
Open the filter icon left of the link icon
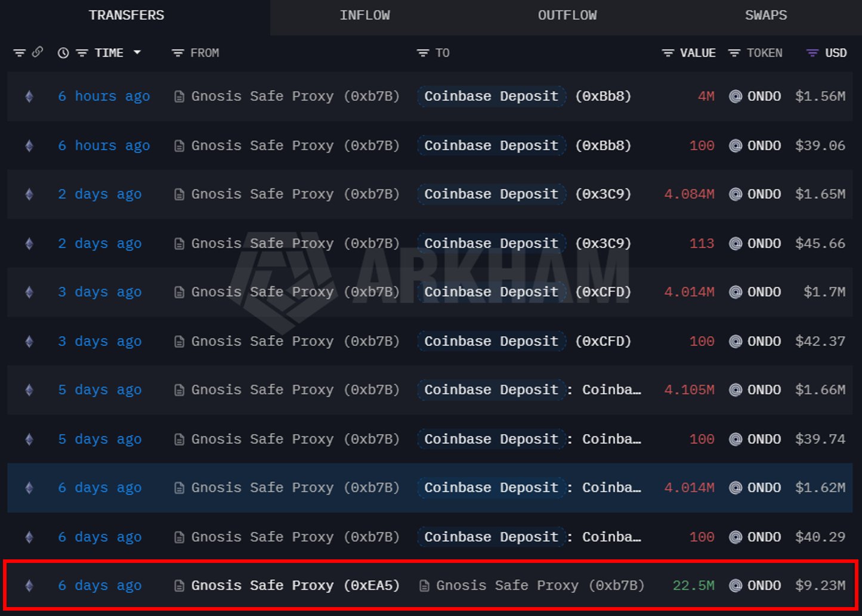pyautogui.click(x=20, y=53)
